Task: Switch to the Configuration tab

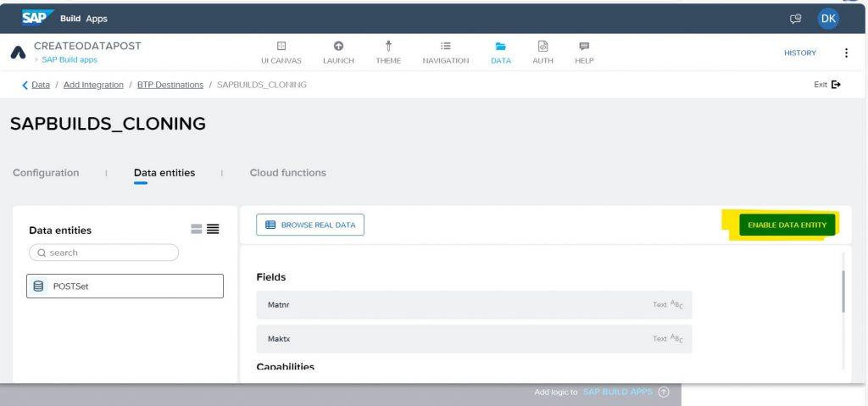Action: coord(46,173)
